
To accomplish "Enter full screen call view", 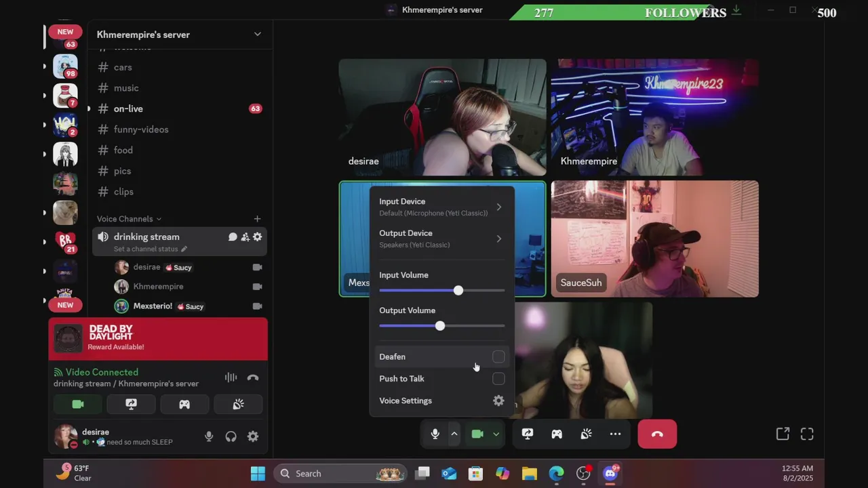I will [x=807, y=434].
